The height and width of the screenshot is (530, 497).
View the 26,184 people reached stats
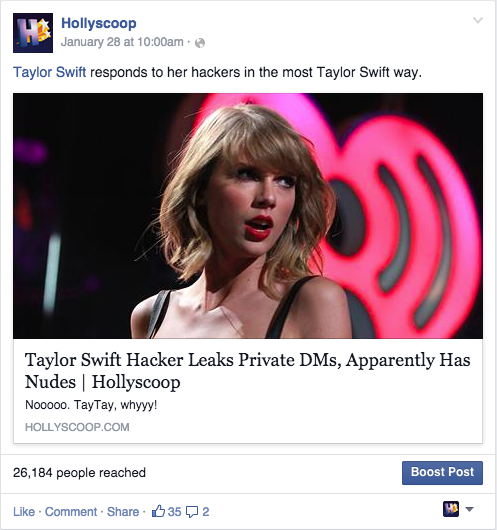click(79, 473)
